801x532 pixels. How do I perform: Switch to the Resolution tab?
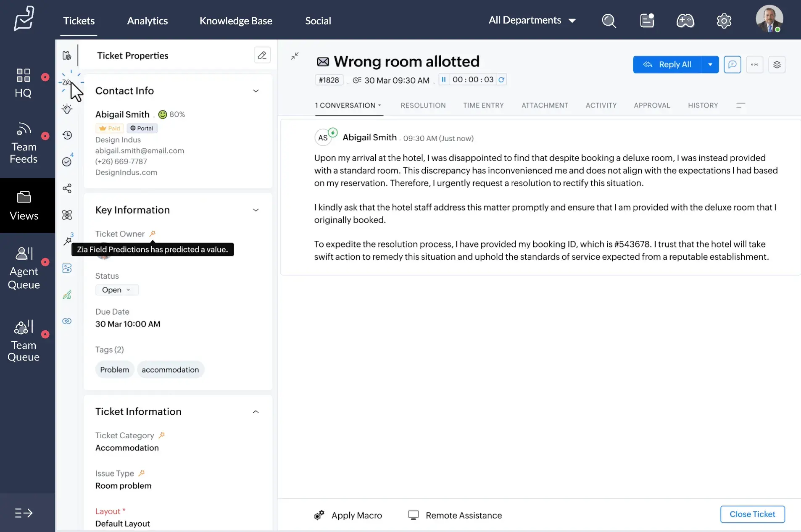423,105
